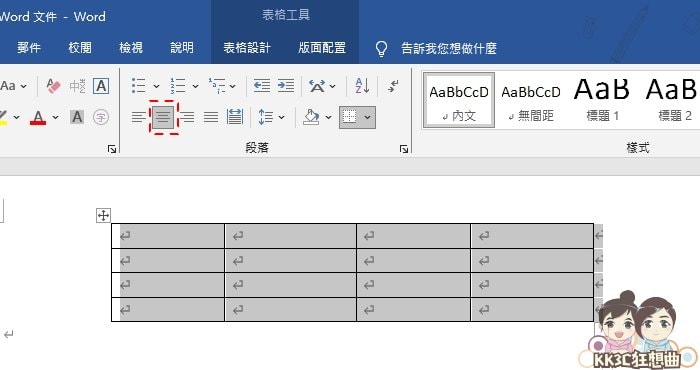Switch to 檢視 tab
The image size is (700, 370).
[131, 48]
